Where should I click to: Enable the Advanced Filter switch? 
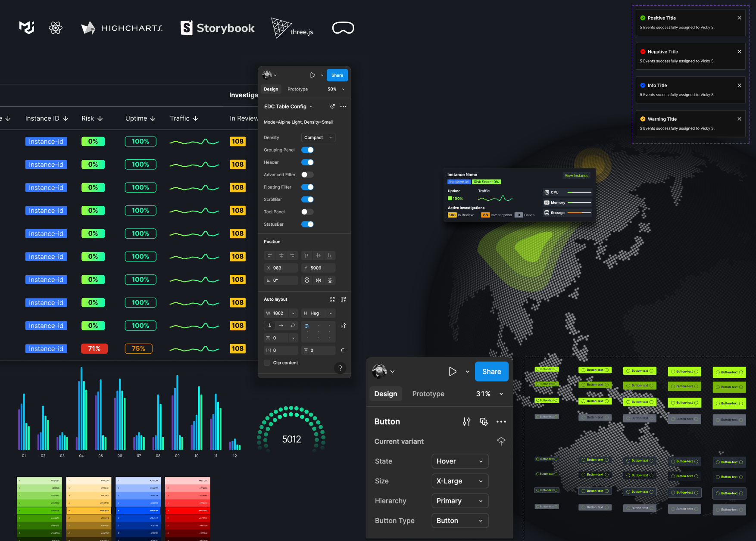pyautogui.click(x=307, y=174)
